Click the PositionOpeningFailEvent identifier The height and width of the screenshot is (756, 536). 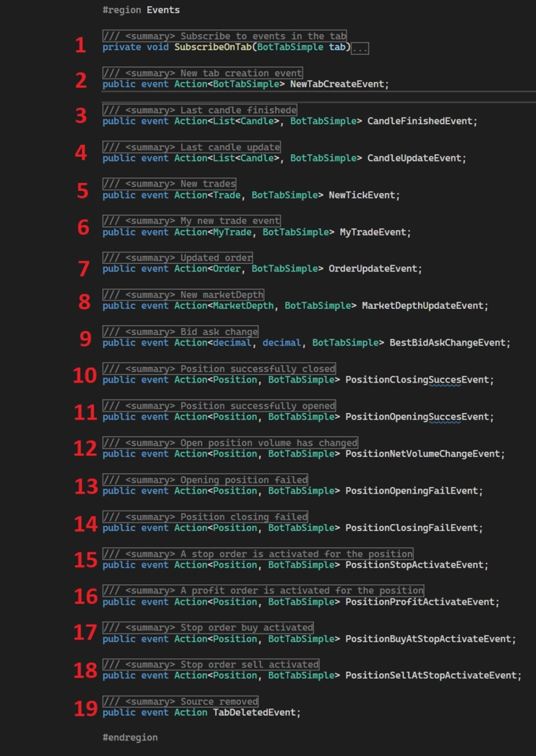[x=411, y=492]
